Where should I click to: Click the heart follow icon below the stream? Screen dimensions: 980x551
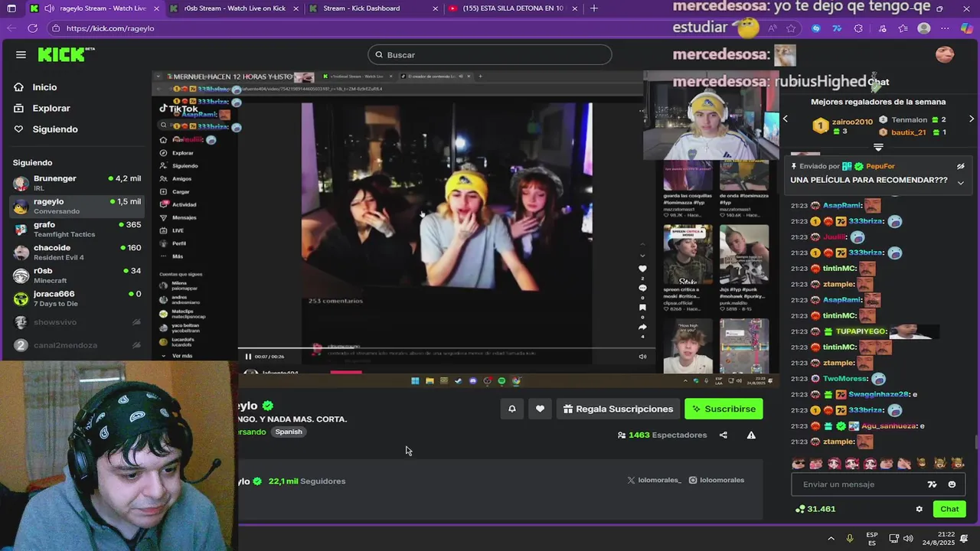coord(540,409)
